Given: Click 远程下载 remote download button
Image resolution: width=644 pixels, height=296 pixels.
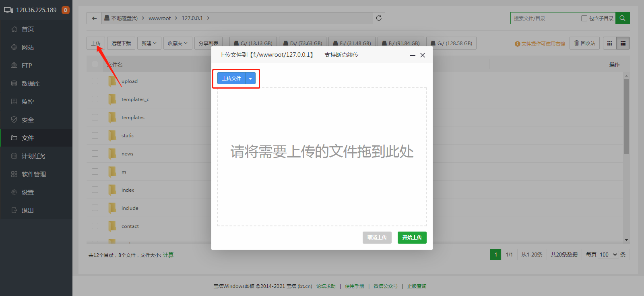Looking at the screenshot, I should [x=121, y=43].
